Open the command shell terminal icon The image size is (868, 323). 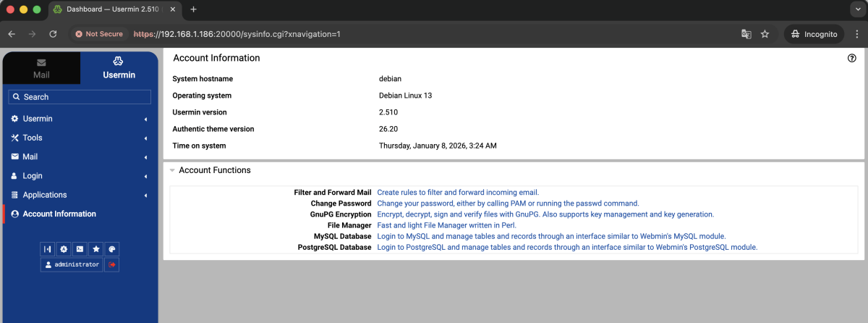[x=80, y=249]
